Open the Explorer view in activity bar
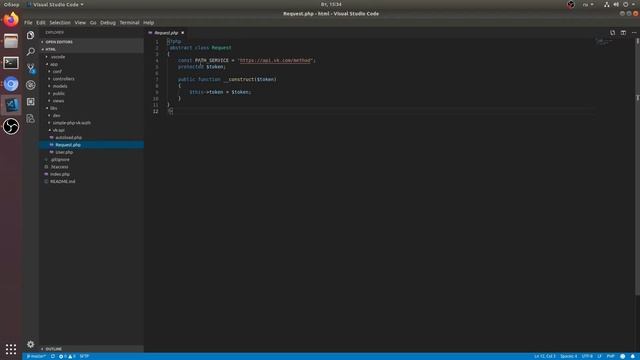 coord(30,36)
